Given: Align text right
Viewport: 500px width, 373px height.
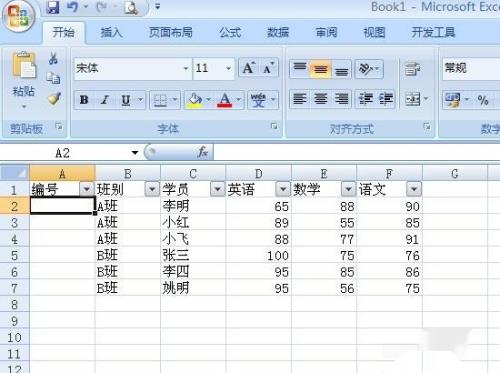Looking at the screenshot, I should pos(341,99).
